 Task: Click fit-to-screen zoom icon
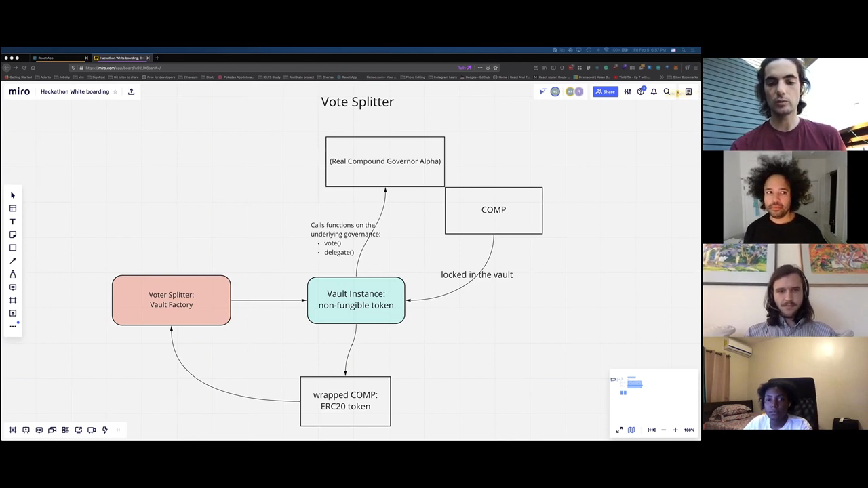(x=652, y=430)
